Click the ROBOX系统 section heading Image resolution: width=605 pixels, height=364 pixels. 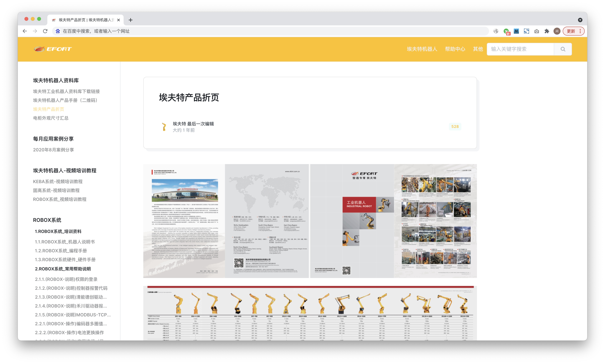(47, 220)
